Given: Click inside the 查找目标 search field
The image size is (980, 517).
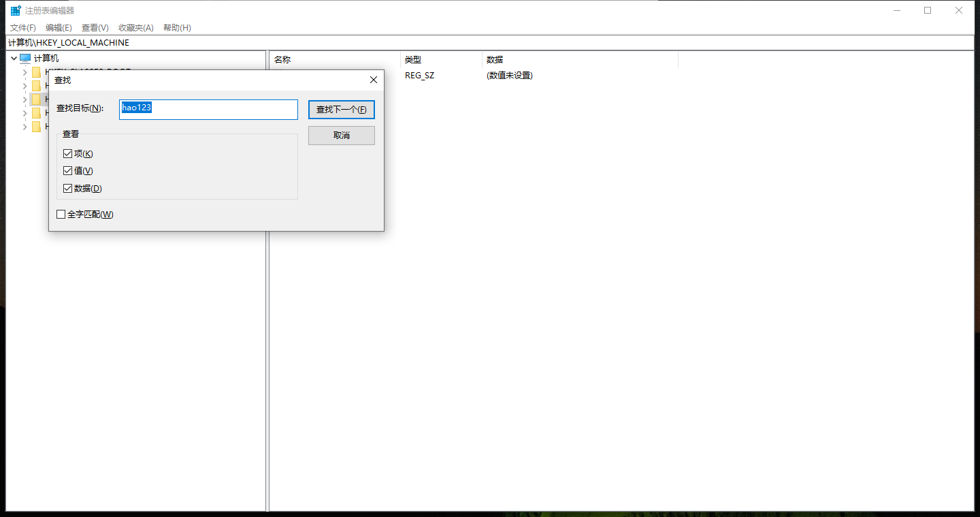Looking at the screenshot, I should (208, 109).
